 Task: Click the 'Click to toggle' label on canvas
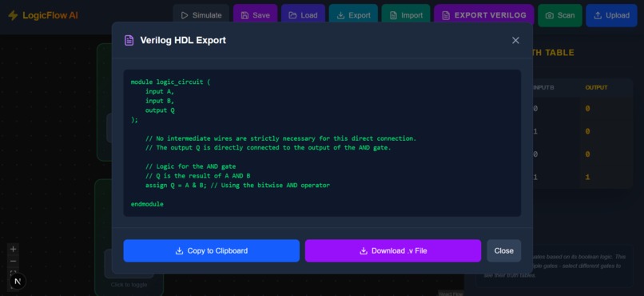[x=129, y=285]
